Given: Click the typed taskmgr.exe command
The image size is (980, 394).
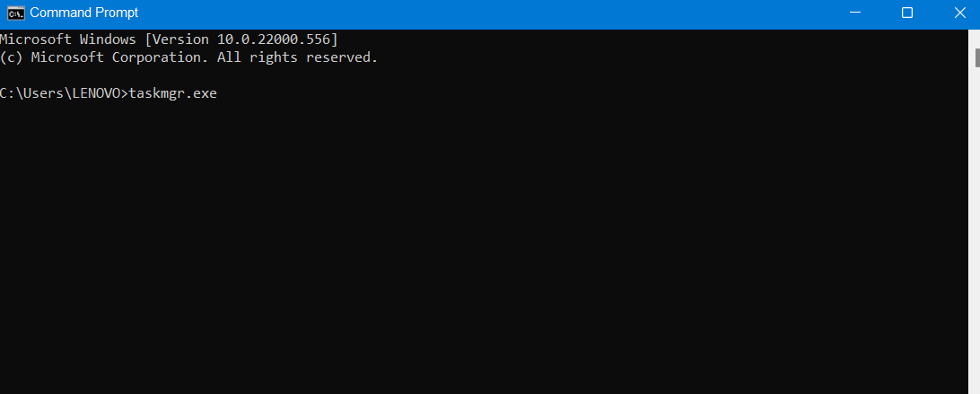Looking at the screenshot, I should point(173,93).
